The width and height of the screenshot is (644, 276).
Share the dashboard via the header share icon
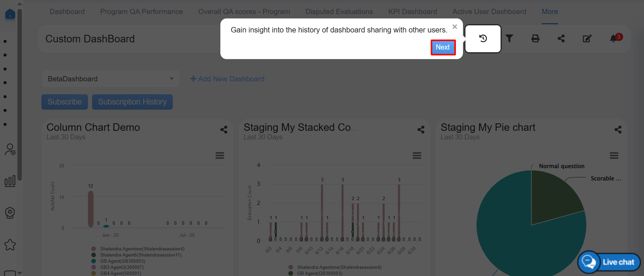point(561,39)
